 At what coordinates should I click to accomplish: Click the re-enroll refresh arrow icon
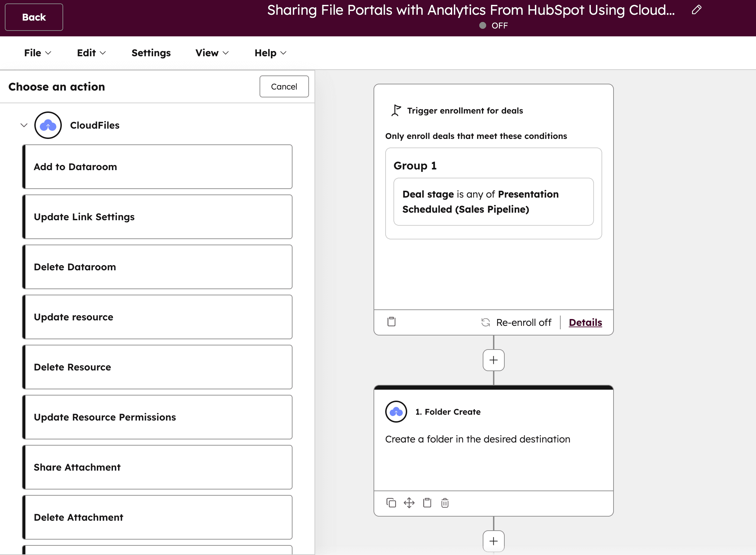point(485,322)
